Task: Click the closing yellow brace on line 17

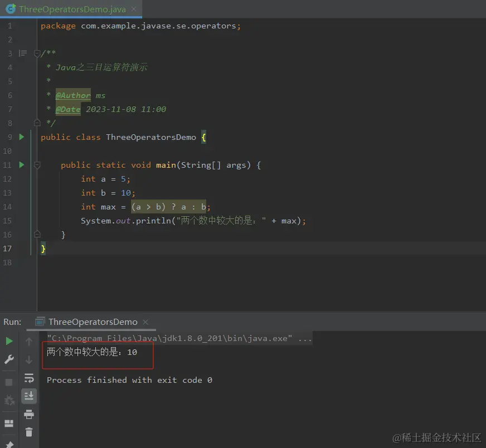Action: 43,249
